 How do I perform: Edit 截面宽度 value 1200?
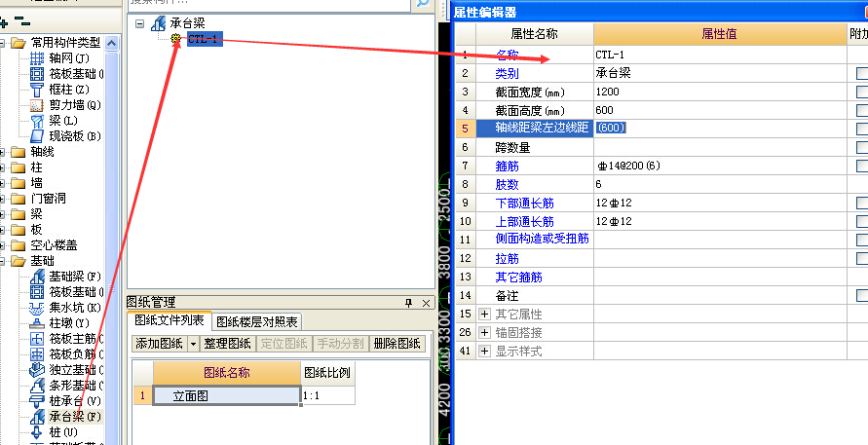pyautogui.click(x=720, y=92)
